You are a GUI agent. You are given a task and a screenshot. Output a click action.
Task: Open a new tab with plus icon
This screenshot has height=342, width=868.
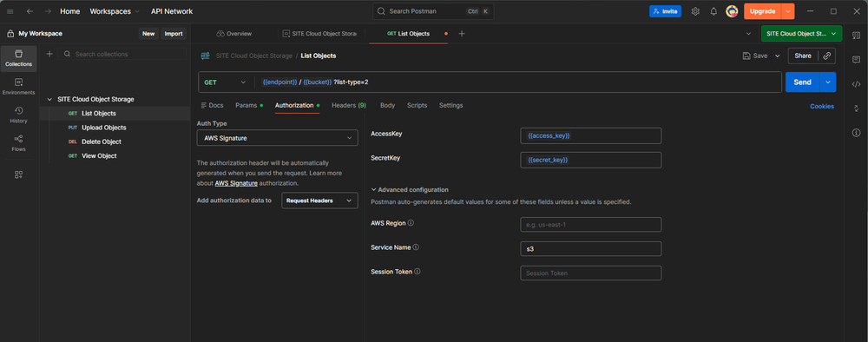tap(462, 34)
